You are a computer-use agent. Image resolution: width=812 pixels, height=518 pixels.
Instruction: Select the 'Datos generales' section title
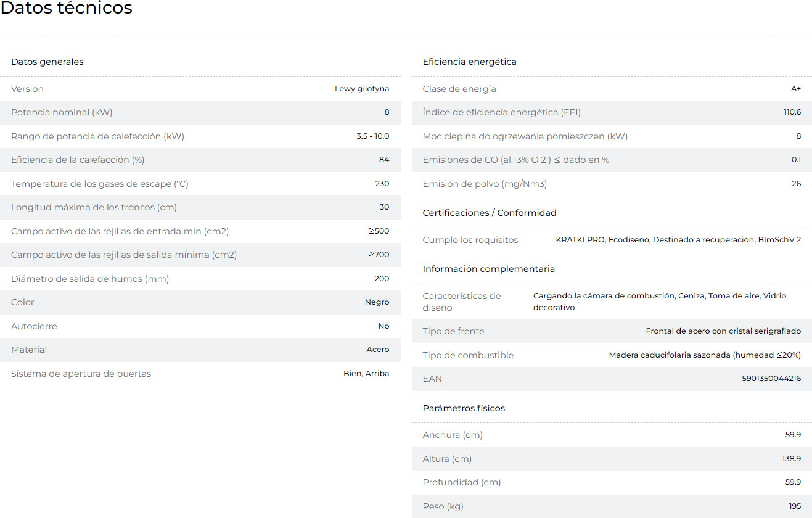47,62
